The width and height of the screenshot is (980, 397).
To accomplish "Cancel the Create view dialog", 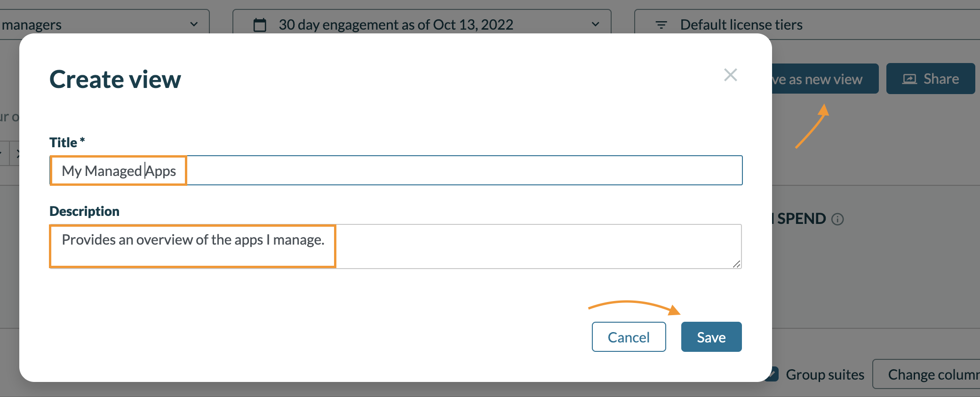I will pyautogui.click(x=629, y=337).
